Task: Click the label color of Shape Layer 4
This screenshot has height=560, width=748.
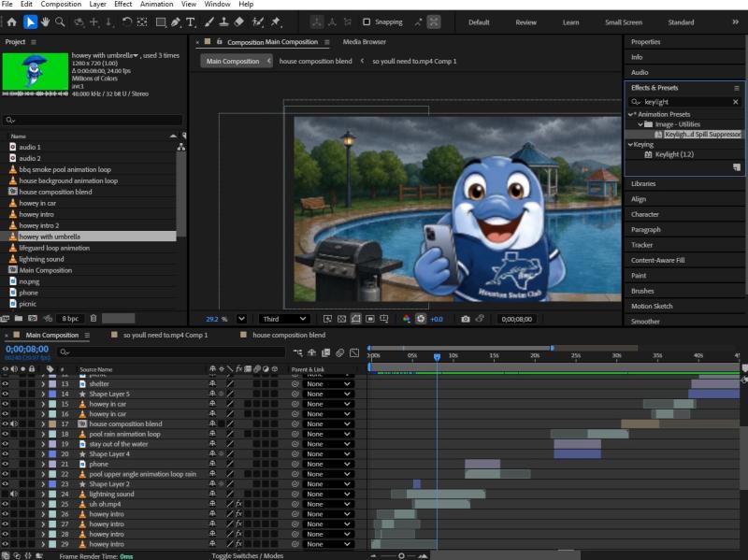Action: click(52, 453)
